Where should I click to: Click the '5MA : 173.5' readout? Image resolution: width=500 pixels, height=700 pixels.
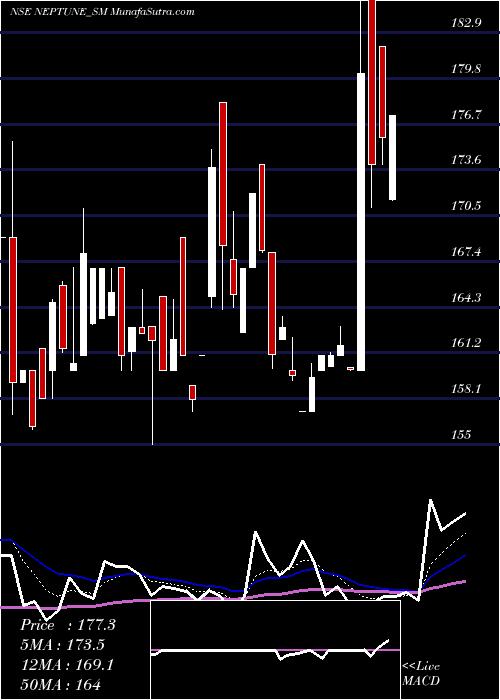[x=62, y=645]
